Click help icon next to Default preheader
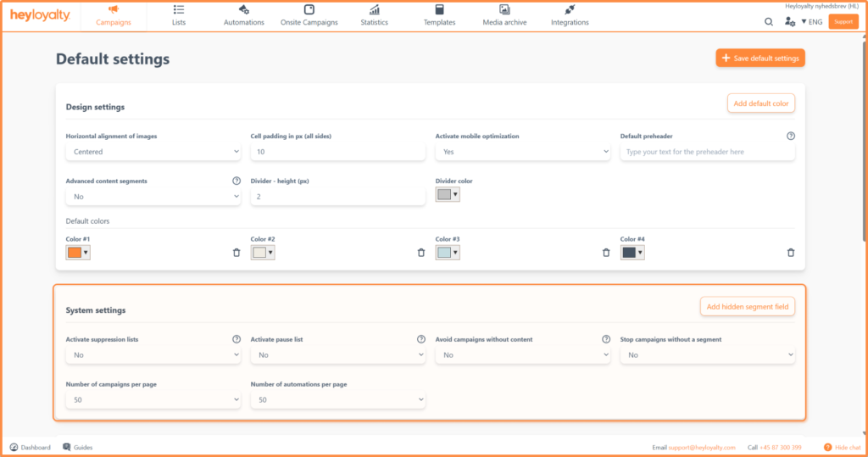Screen dimensions: 868x457 tap(791, 136)
